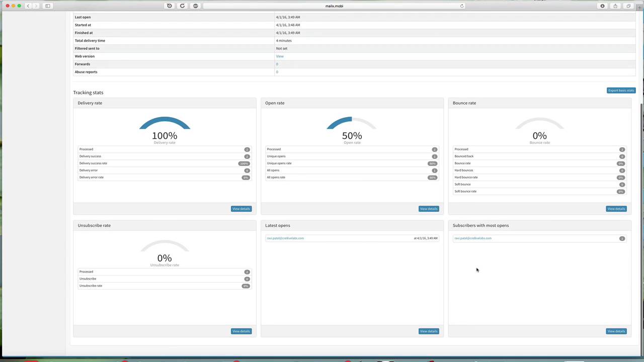This screenshot has height=362, width=644.
Task: Click the Hard bounce rate row
Action: tap(539, 177)
